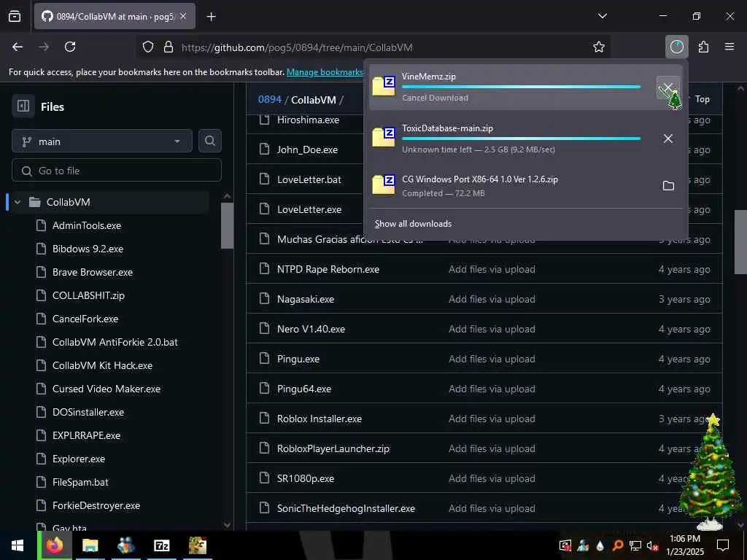The width and height of the screenshot is (747, 560).
Task: Open Pingu64.exe file link
Action: [x=304, y=389]
